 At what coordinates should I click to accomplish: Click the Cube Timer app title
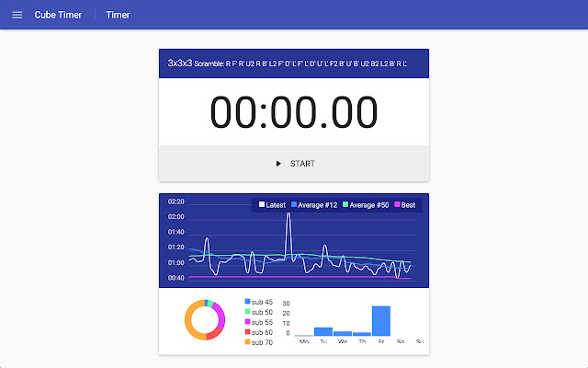(x=58, y=15)
